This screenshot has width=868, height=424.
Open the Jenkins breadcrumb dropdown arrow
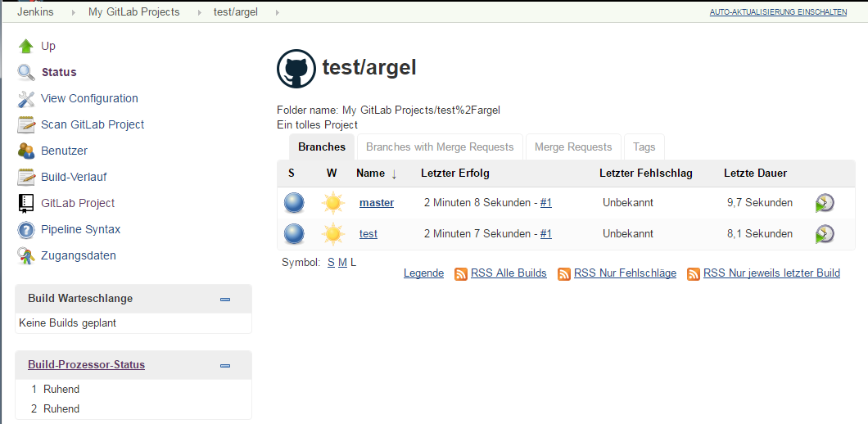73,12
